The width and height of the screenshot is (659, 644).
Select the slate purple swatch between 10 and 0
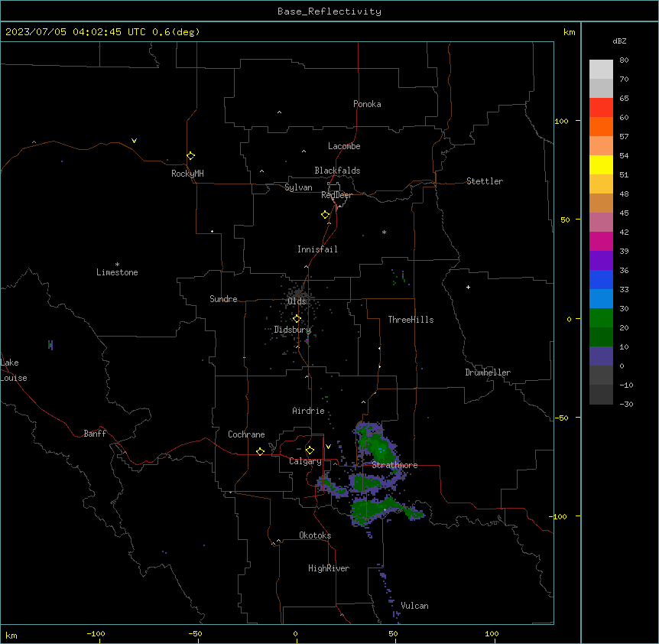601,356
